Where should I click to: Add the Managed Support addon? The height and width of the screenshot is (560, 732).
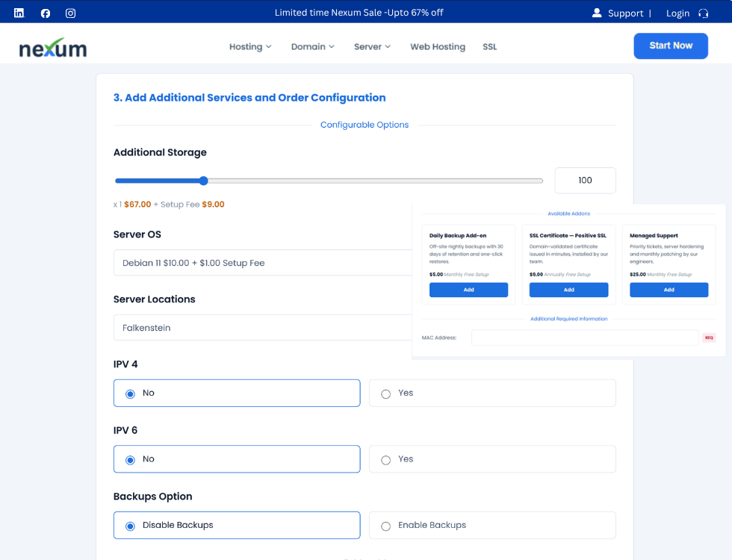click(x=669, y=290)
